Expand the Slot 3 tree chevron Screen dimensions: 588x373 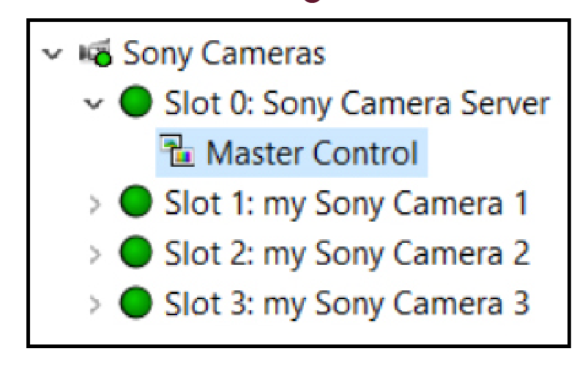click(91, 302)
